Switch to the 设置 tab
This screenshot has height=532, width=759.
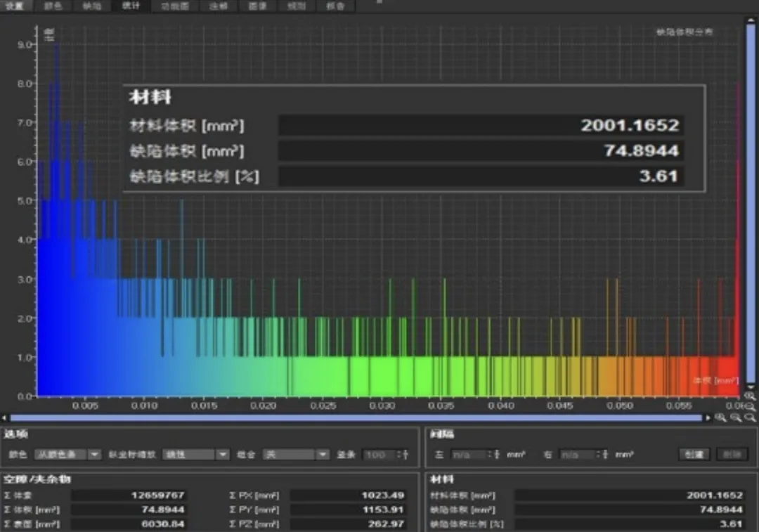(x=15, y=6)
